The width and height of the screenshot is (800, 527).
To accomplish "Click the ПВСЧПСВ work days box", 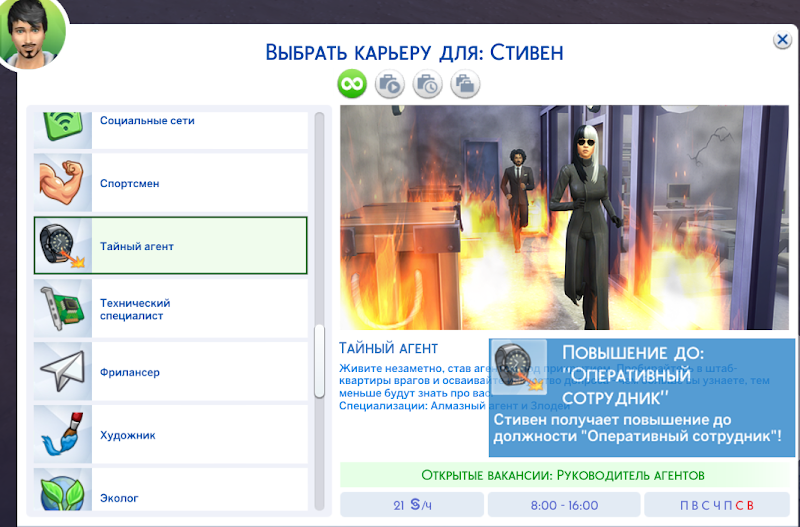I will point(717,505).
